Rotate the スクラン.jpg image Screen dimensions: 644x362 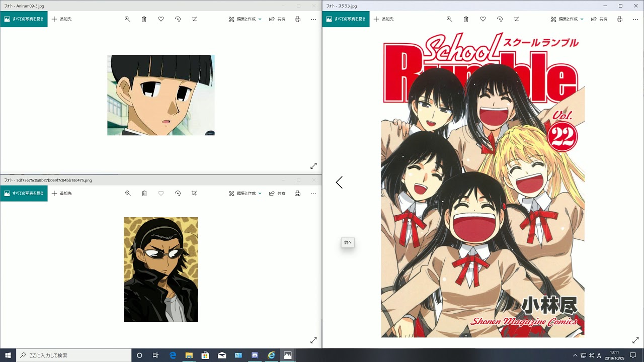tap(500, 19)
